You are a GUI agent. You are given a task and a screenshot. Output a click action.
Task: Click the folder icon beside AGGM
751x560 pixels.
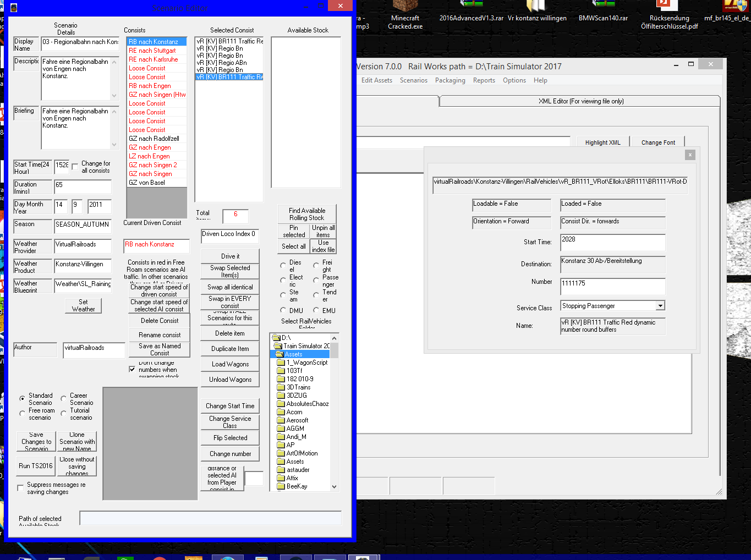[281, 429]
